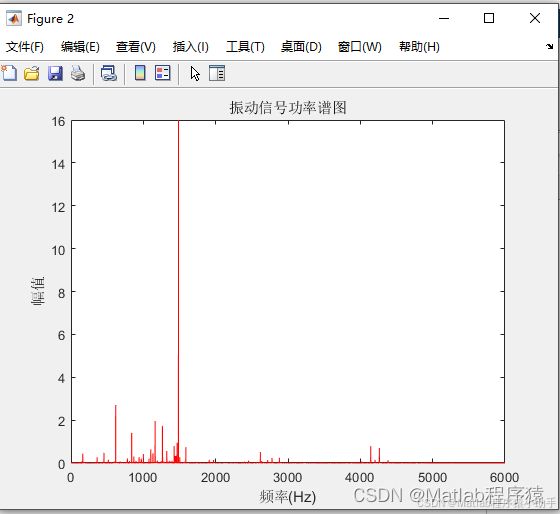
Task: Open the 帮助(H) menu
Action: 419,47
